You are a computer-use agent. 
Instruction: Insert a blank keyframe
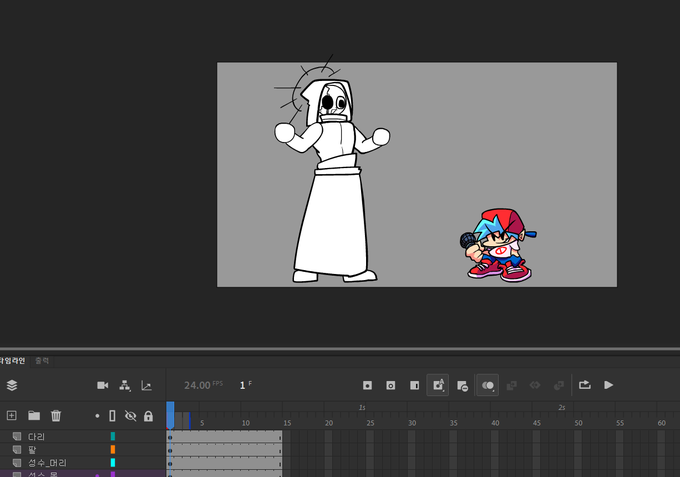tap(391, 385)
